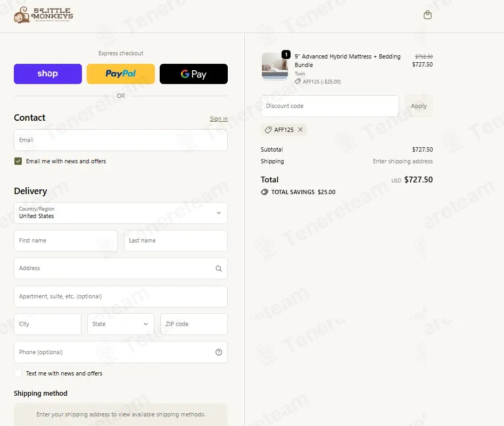Click the AFF125 tag icon chip
The height and width of the screenshot is (426, 504).
pos(268,130)
